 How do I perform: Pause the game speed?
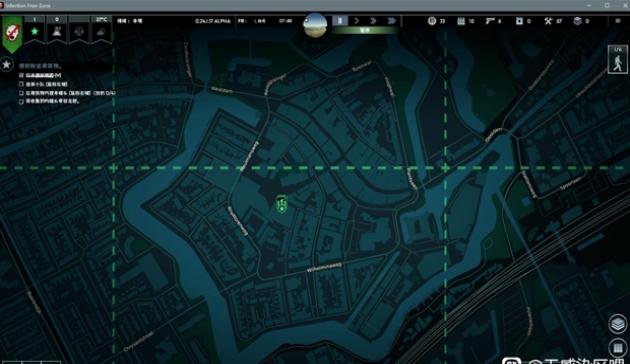[x=340, y=20]
